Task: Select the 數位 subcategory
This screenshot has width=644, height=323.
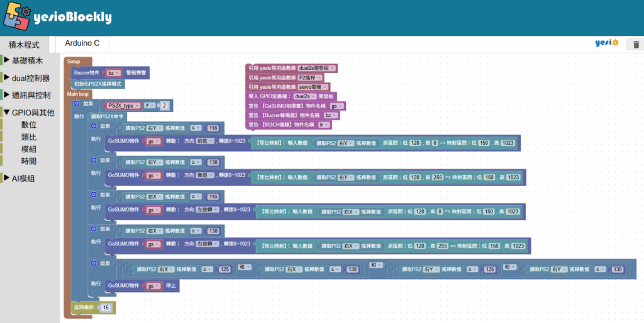Action: 29,125
